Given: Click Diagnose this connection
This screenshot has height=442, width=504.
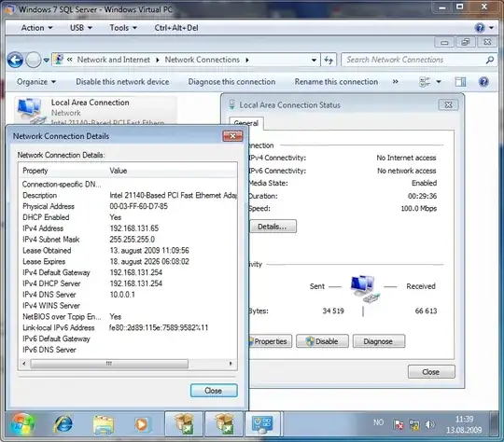Looking at the screenshot, I should [231, 82].
